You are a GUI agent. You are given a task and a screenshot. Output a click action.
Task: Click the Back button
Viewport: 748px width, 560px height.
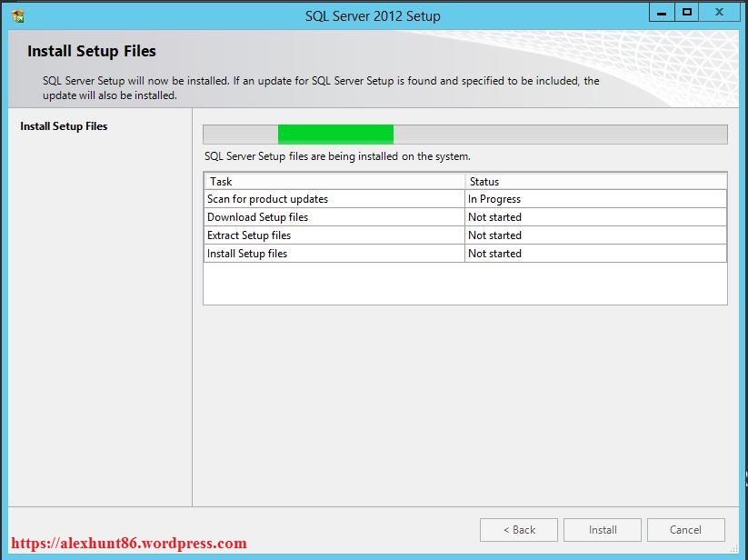pyautogui.click(x=518, y=530)
